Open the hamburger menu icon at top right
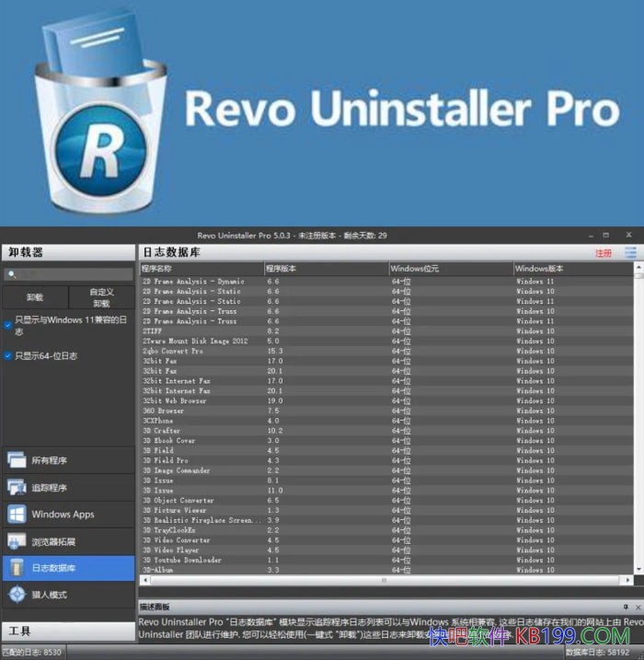This screenshot has width=644, height=660. tap(630, 252)
